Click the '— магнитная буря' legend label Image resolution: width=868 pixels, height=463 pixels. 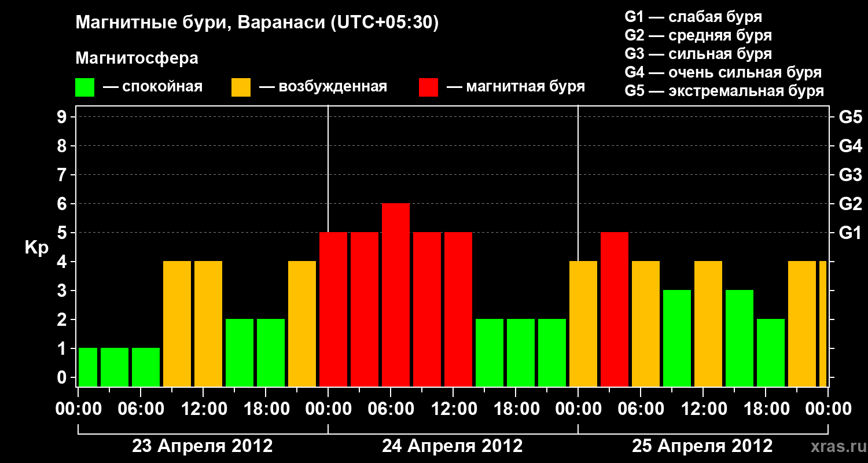(516, 87)
